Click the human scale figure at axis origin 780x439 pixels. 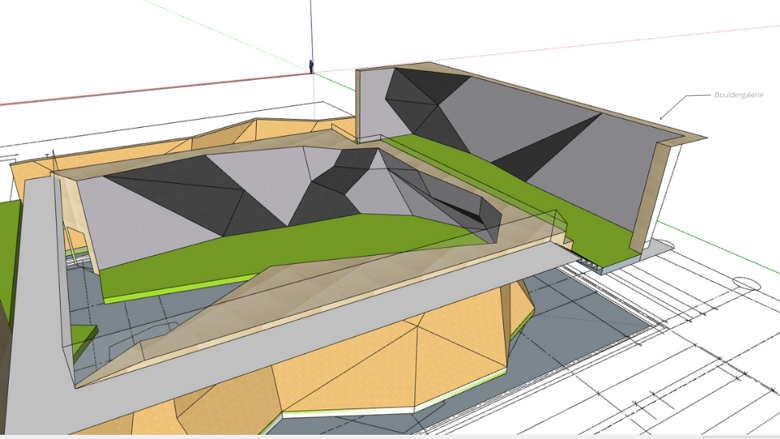pyautogui.click(x=311, y=67)
